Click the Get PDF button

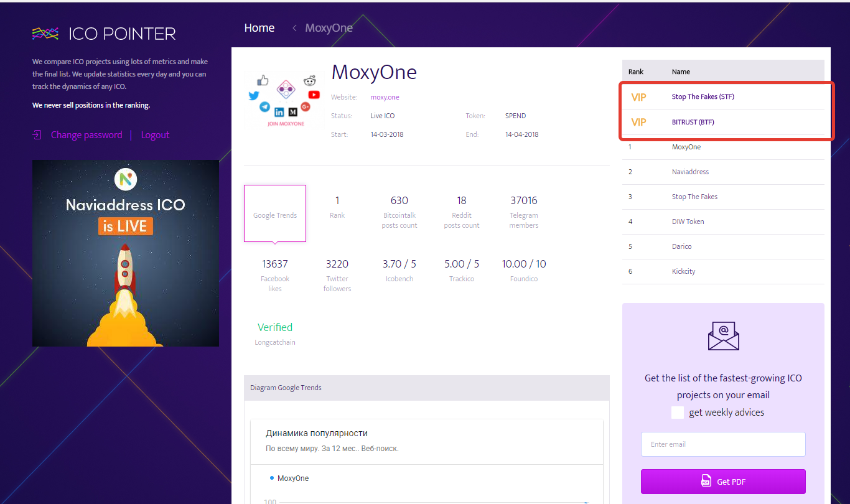point(723,482)
